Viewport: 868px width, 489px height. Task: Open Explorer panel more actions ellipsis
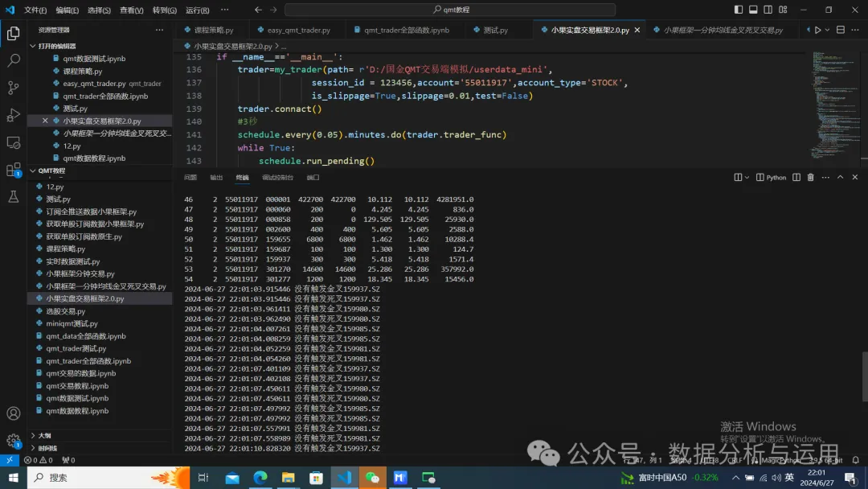tap(159, 30)
